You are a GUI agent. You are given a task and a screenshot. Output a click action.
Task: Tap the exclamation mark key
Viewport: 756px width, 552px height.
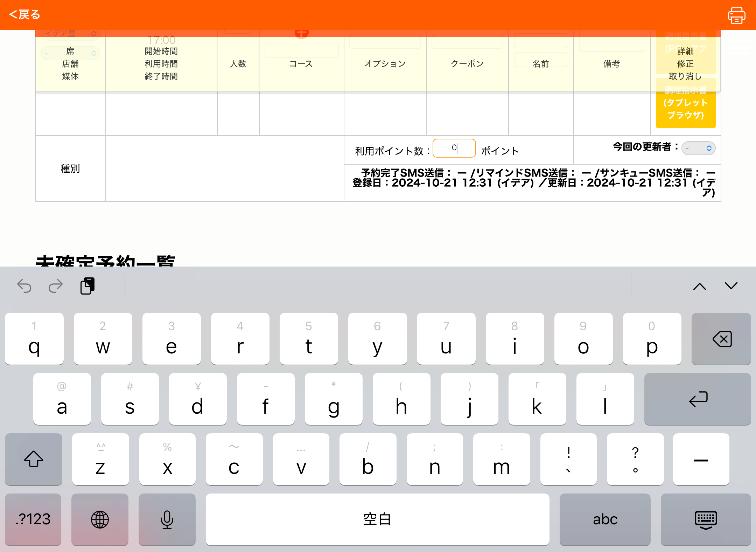568,459
